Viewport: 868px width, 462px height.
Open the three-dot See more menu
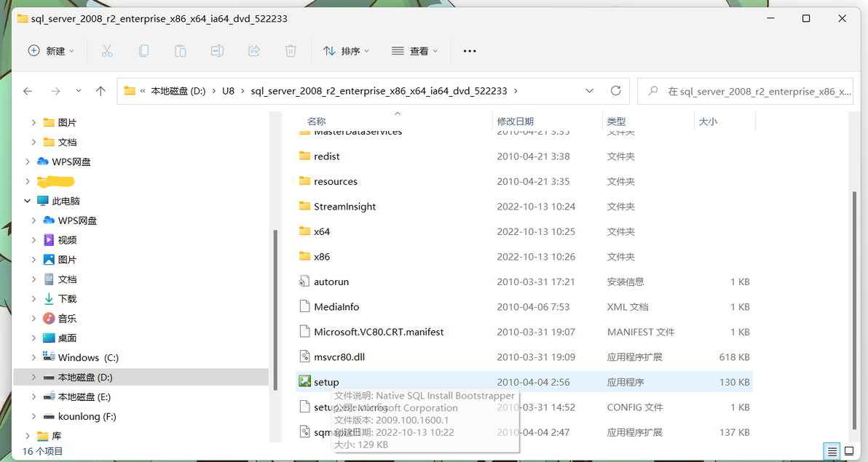[470, 51]
